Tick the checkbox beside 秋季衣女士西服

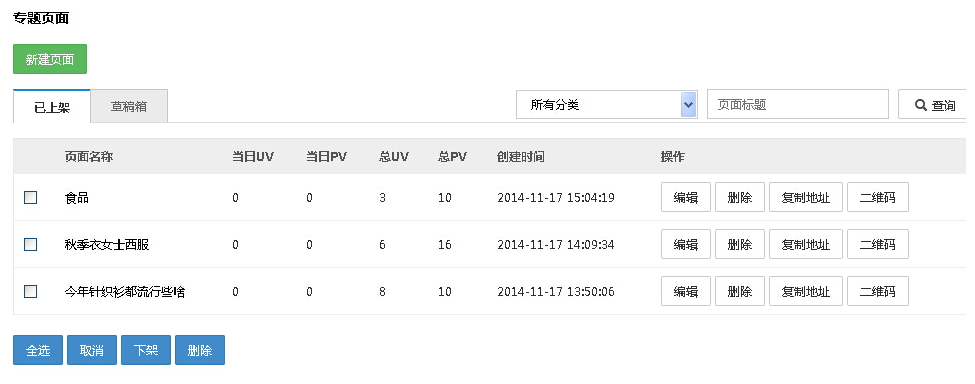tap(30, 245)
